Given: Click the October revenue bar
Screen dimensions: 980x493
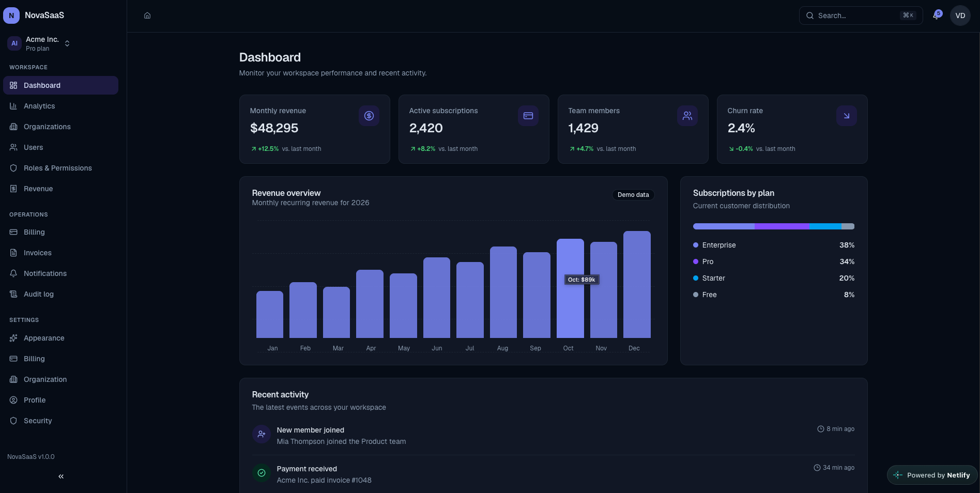Looking at the screenshot, I should (x=570, y=288).
